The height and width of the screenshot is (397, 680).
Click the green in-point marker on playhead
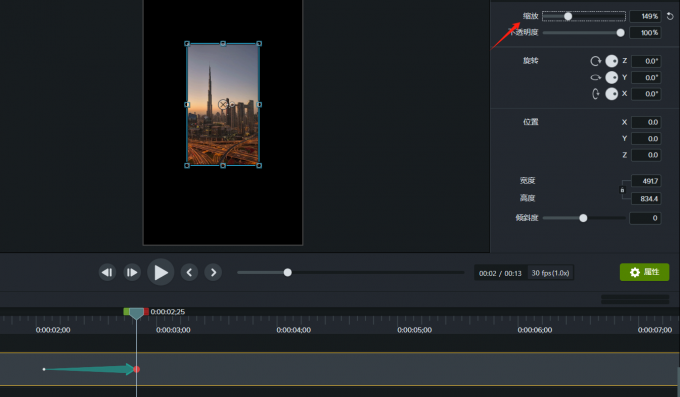tap(126, 312)
